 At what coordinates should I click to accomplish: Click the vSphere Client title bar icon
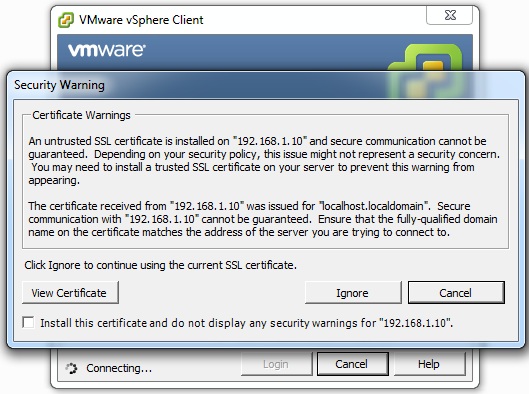tap(65, 20)
